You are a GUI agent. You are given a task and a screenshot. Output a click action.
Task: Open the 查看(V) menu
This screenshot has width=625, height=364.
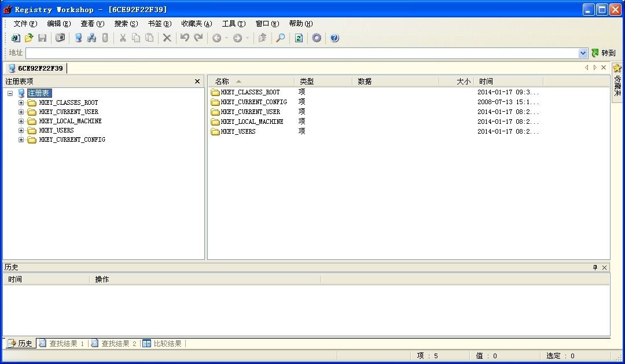click(92, 24)
